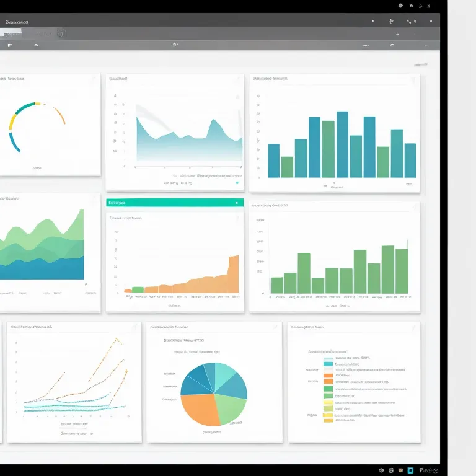Click the teal square icon in the bottom taskbar
Viewport: 476px width, 476px height.
410,470
